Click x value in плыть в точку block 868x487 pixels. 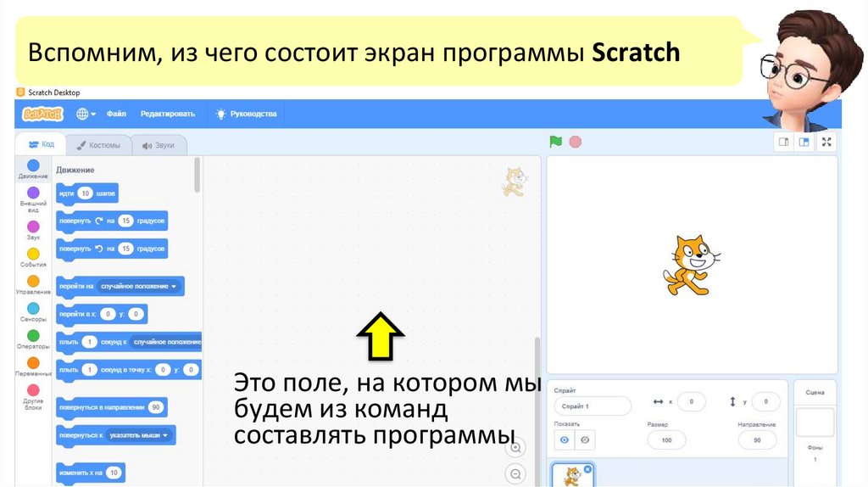point(163,370)
